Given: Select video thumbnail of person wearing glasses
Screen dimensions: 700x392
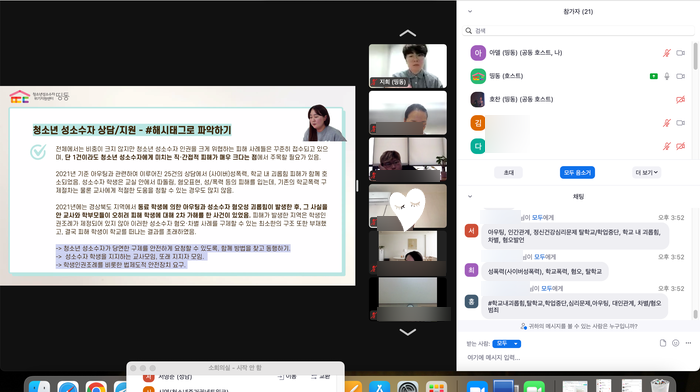Looking at the screenshot, I should [408, 159].
